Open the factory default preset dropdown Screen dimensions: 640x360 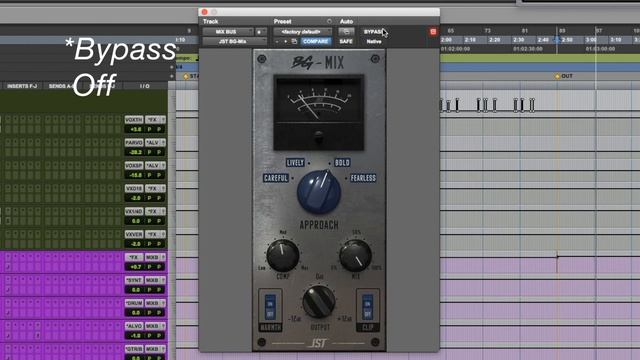[x=302, y=31]
